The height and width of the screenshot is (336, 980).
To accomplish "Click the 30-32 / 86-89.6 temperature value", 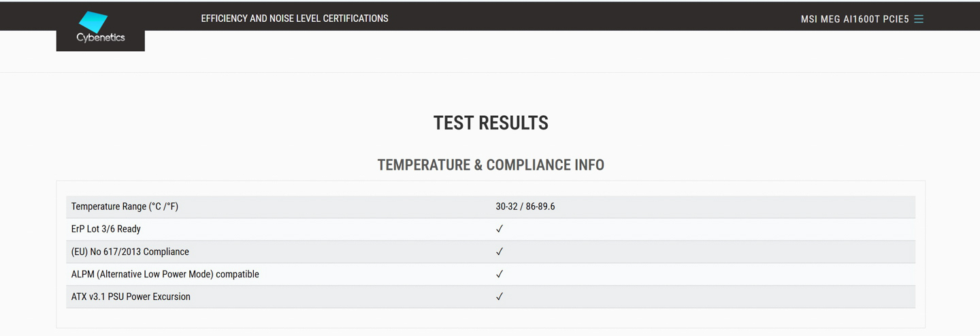I will coord(525,207).
